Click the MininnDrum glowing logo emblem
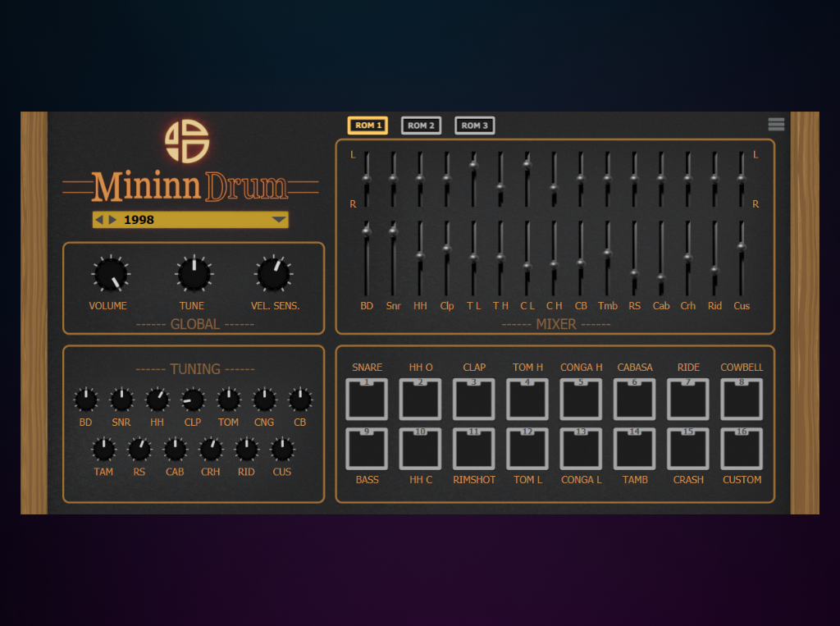 point(187,141)
